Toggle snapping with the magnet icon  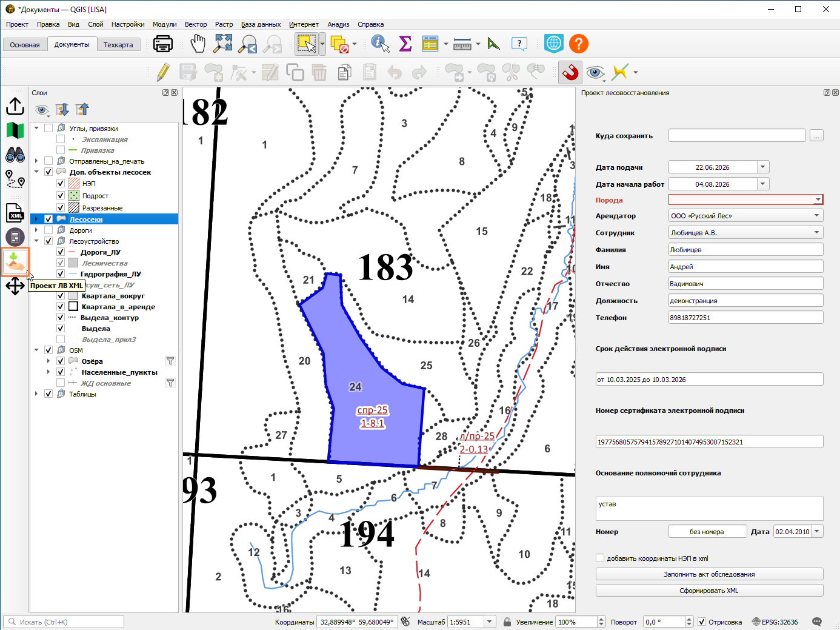point(570,73)
